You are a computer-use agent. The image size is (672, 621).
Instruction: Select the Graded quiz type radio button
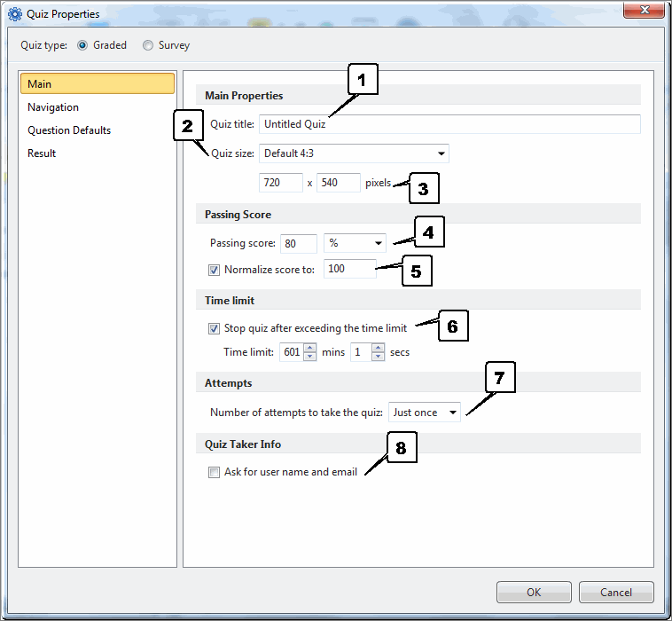click(82, 45)
